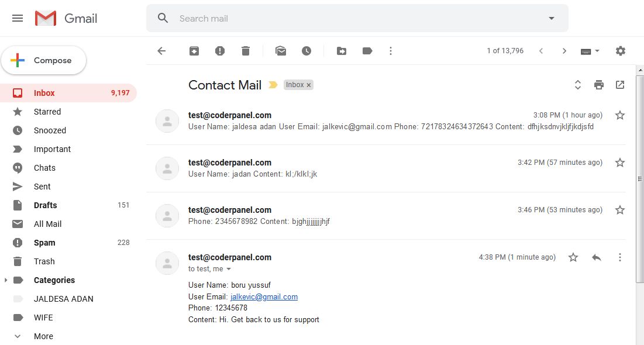Star the 3:42 PM message
Screen dimensions: 644x345
tap(620, 163)
